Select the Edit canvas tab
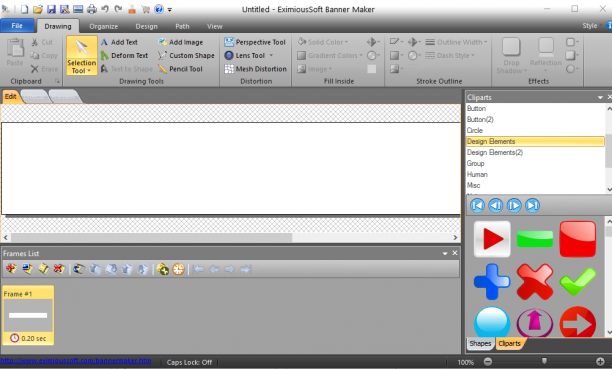612x369 pixels. pos(11,96)
